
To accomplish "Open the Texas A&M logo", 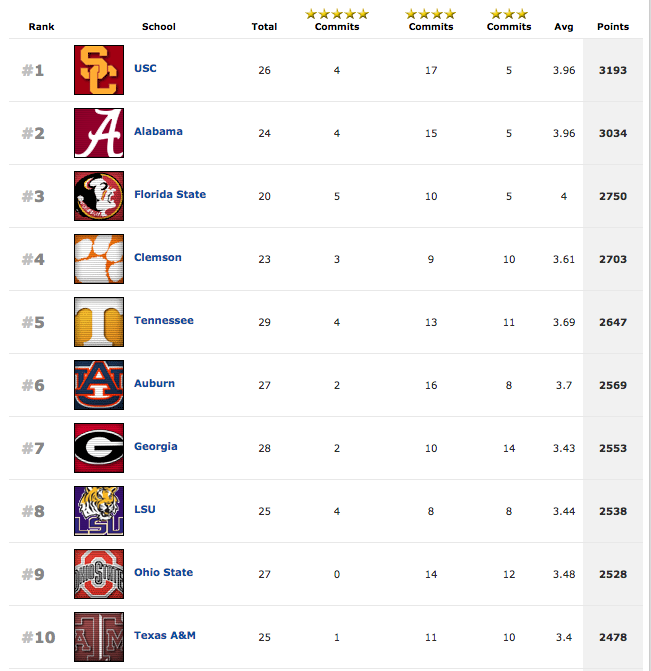I will pyautogui.click(x=99, y=637).
